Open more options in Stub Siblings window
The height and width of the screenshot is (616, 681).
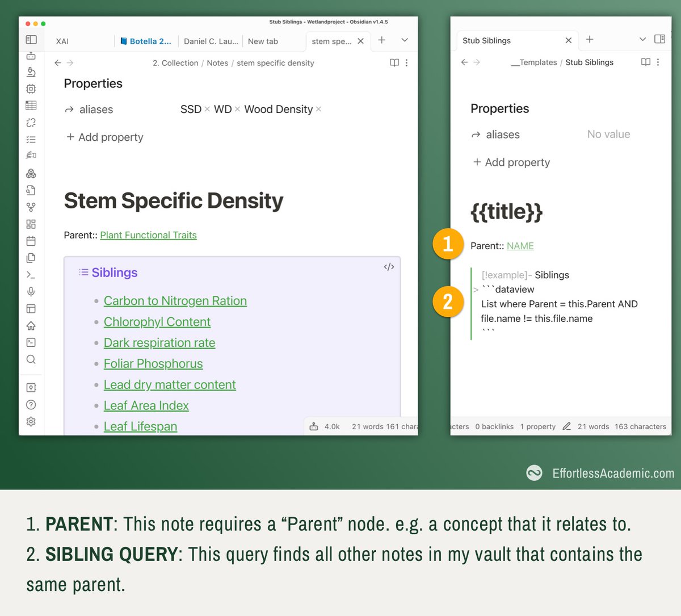coord(658,62)
